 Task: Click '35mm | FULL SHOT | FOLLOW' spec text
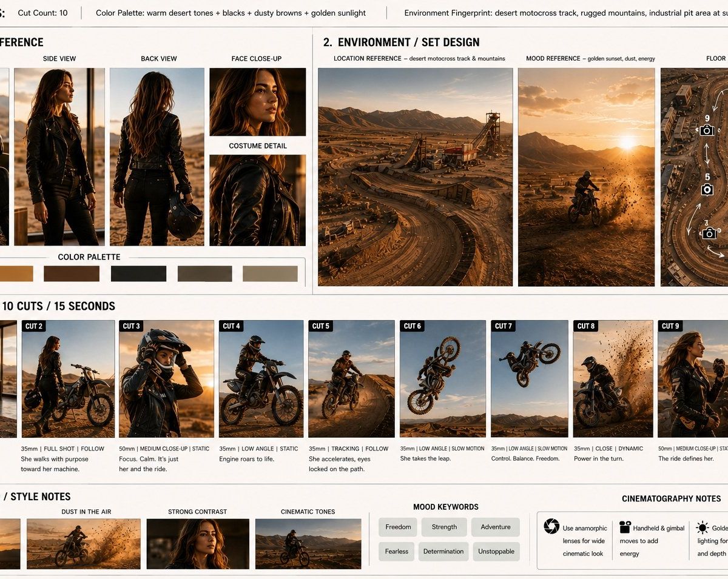62,449
